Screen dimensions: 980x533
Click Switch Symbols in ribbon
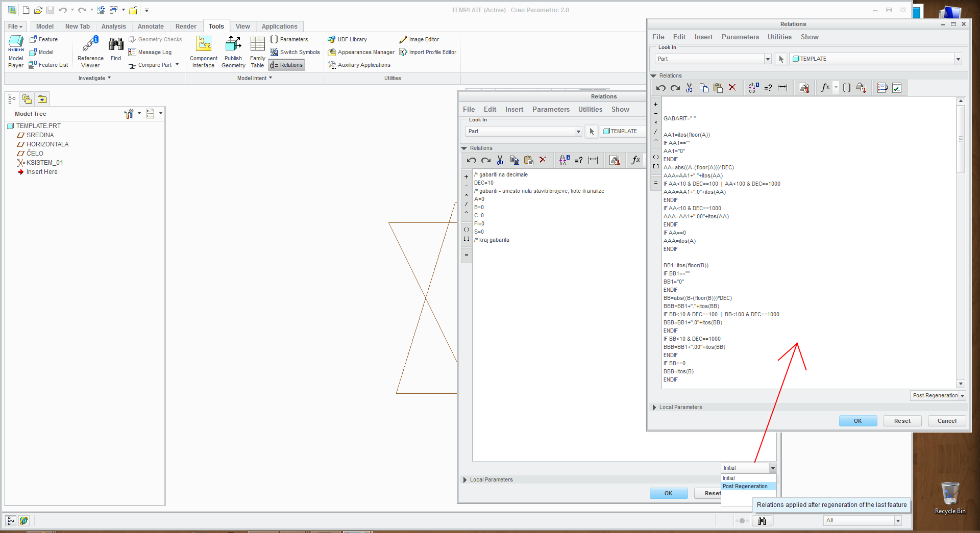pyautogui.click(x=295, y=52)
